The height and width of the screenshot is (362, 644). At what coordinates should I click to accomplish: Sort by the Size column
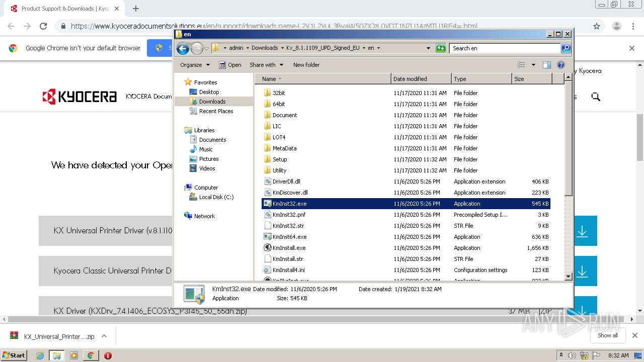point(532,79)
